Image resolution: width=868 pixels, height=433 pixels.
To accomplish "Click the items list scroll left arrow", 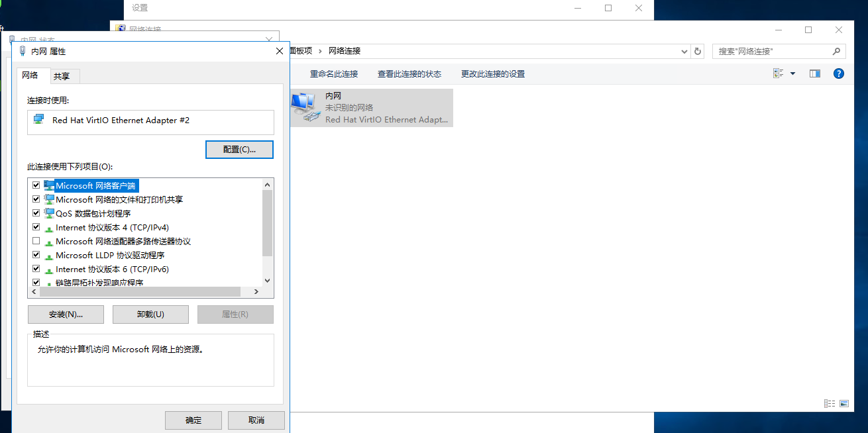I will [34, 292].
